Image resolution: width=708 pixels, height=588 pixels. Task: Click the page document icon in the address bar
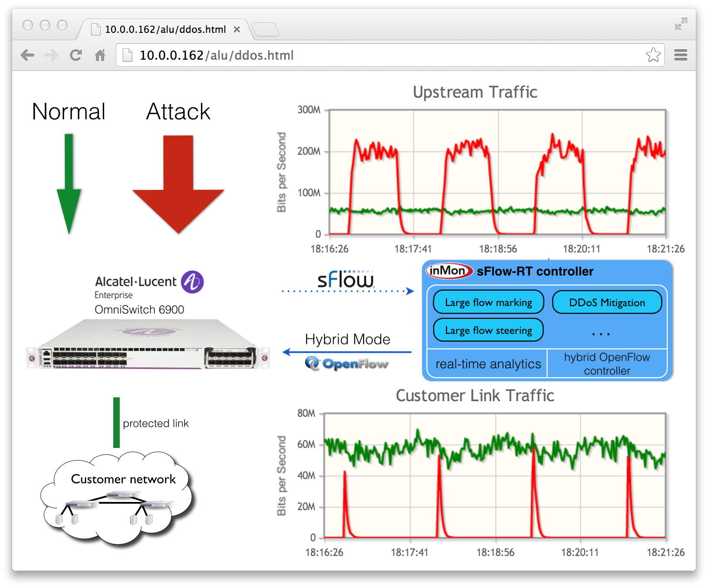(126, 55)
